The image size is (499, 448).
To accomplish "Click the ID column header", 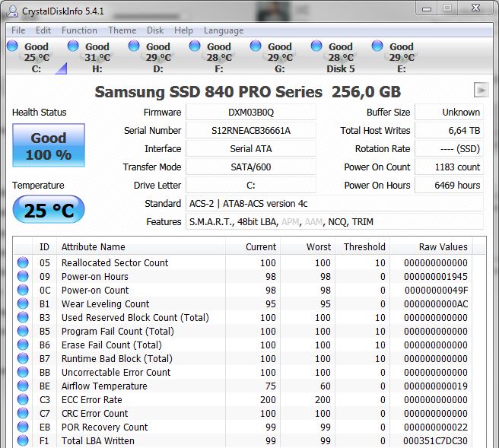I will tap(44, 246).
